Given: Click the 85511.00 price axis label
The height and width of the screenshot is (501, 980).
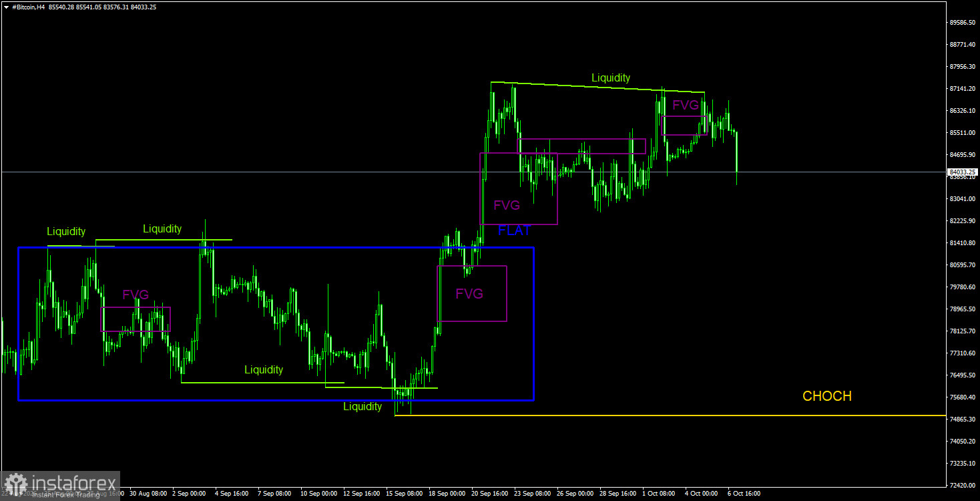Looking at the screenshot, I should [963, 132].
